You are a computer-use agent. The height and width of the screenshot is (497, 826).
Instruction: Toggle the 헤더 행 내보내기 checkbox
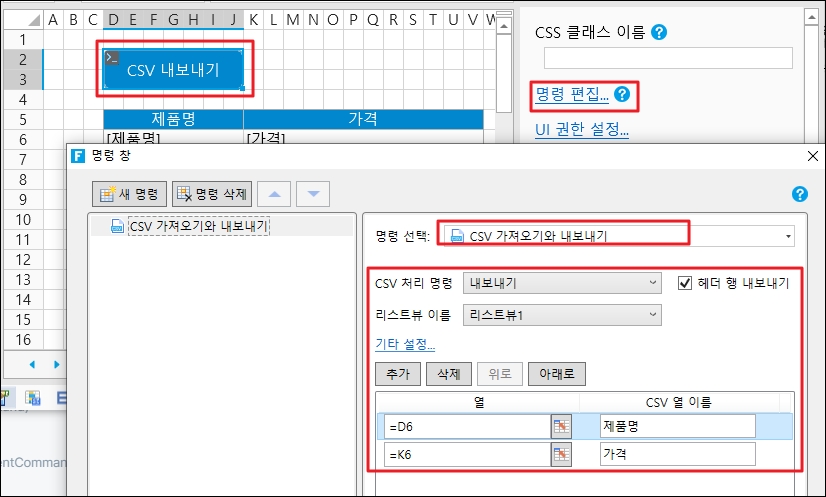pos(685,283)
